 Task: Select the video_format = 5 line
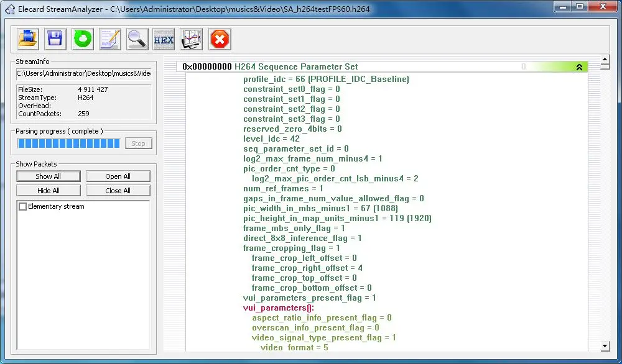[294, 347]
